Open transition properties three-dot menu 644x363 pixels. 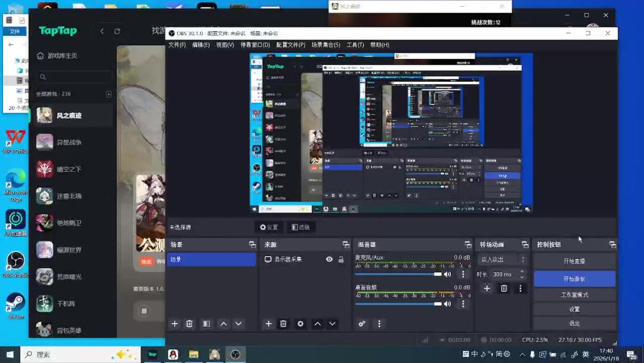[521, 288]
